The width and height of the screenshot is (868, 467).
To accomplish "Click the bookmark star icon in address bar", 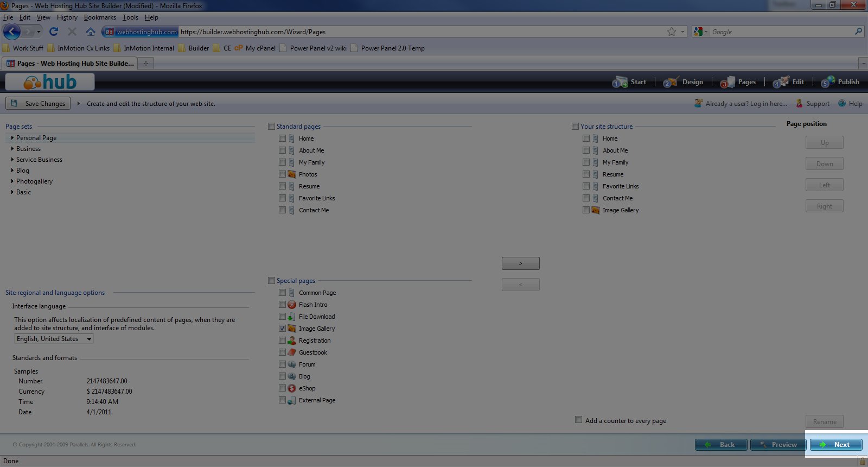I will pos(672,32).
